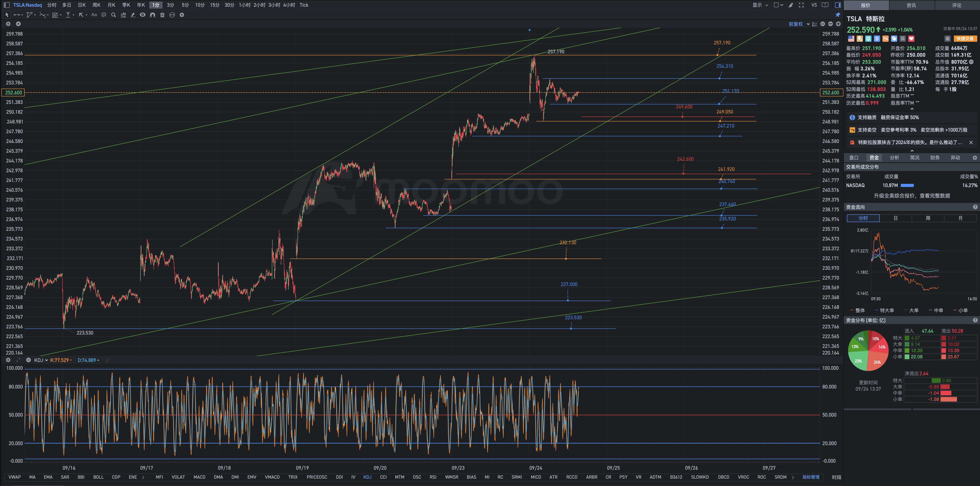Enter fullscreen chart mode

coord(801,5)
